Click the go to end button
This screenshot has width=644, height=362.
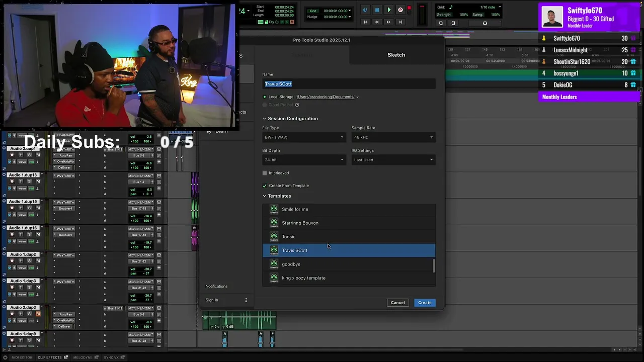pos(400,22)
